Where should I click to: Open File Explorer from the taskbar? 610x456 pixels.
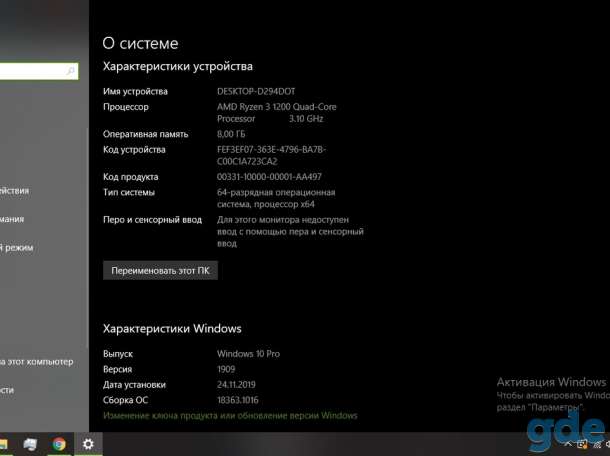(3, 444)
